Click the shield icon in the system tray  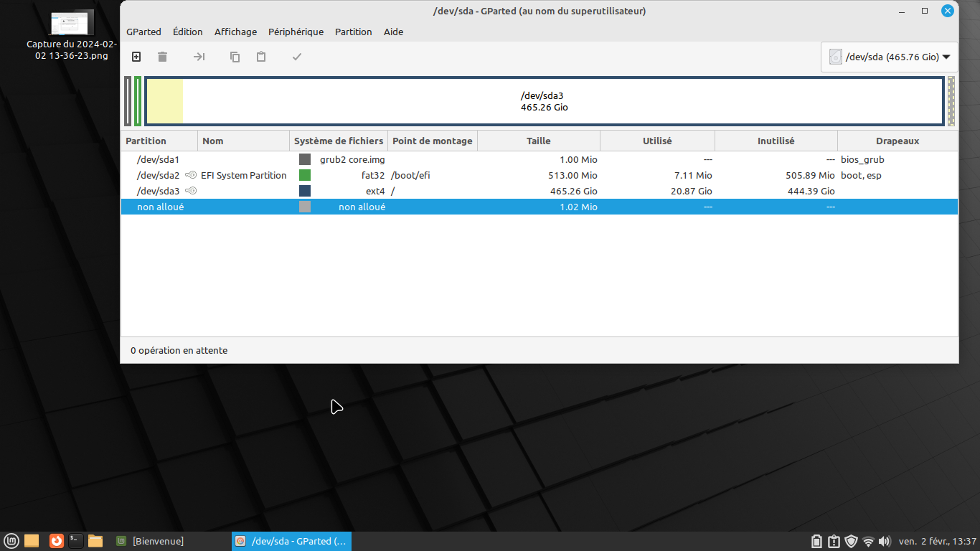(852, 541)
